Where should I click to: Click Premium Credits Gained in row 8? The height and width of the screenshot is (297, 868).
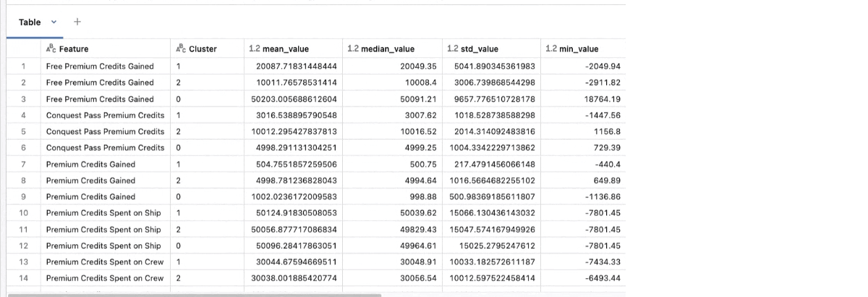[x=90, y=180]
